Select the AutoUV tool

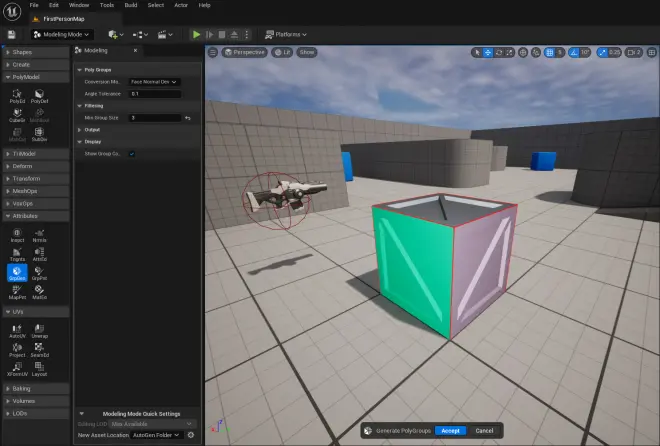point(17,332)
